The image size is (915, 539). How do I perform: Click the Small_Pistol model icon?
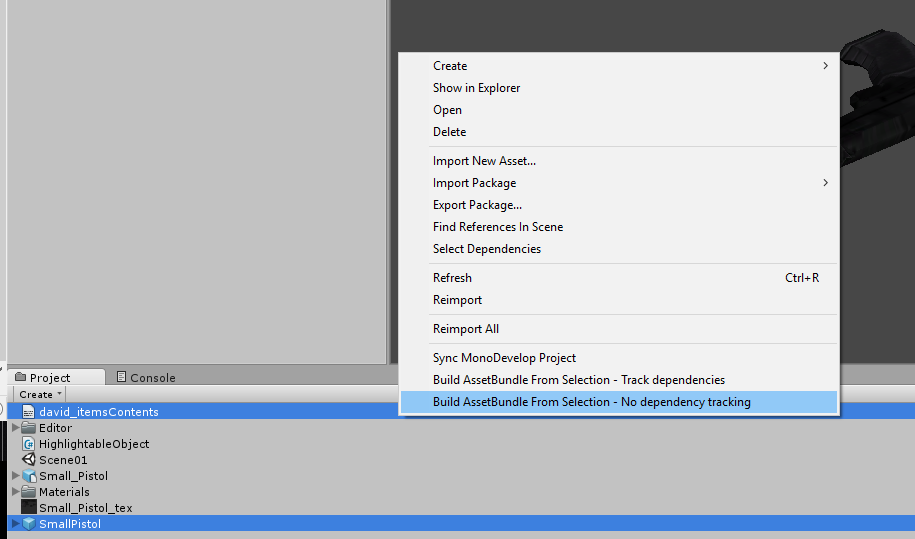[x=29, y=476]
